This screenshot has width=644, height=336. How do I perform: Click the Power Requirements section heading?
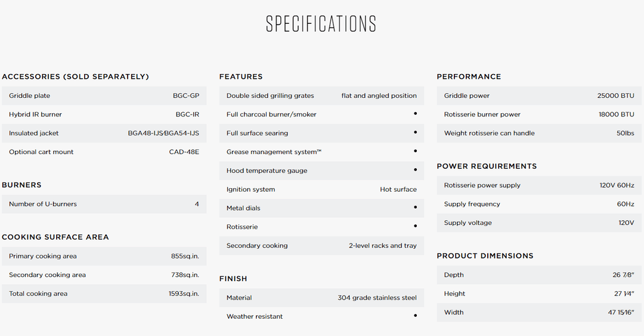487,166
